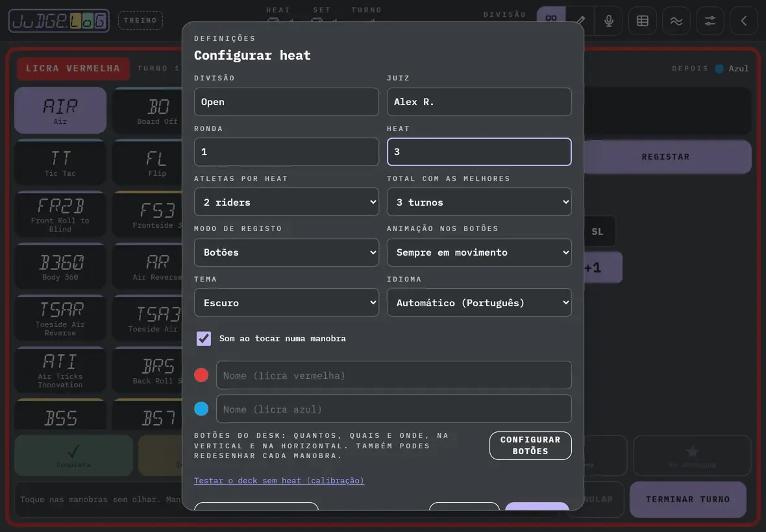The height and width of the screenshot is (532, 766).
Task: Tap the FL Flip trick button
Action: click(x=147, y=163)
